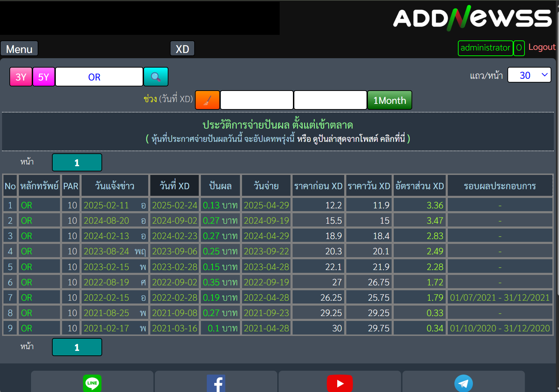Click XD ratio 0.33 cell
This screenshot has width=559, height=392.
pos(420,313)
